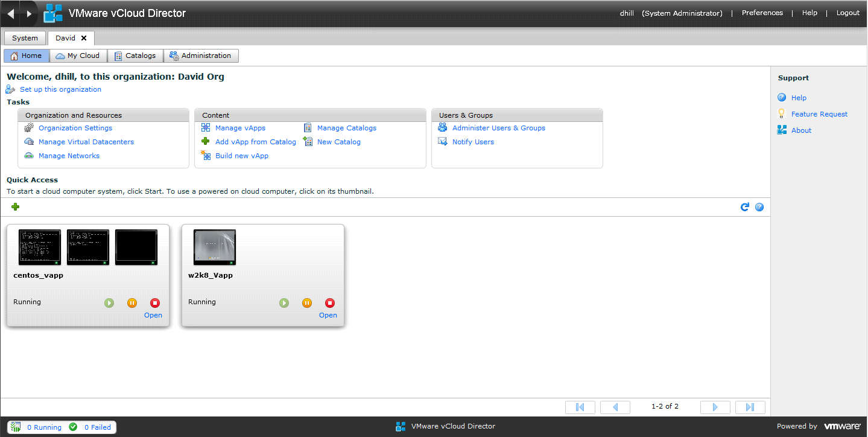Click the 0 Running tasks link
This screenshot has height=437, width=868.
[x=44, y=427]
